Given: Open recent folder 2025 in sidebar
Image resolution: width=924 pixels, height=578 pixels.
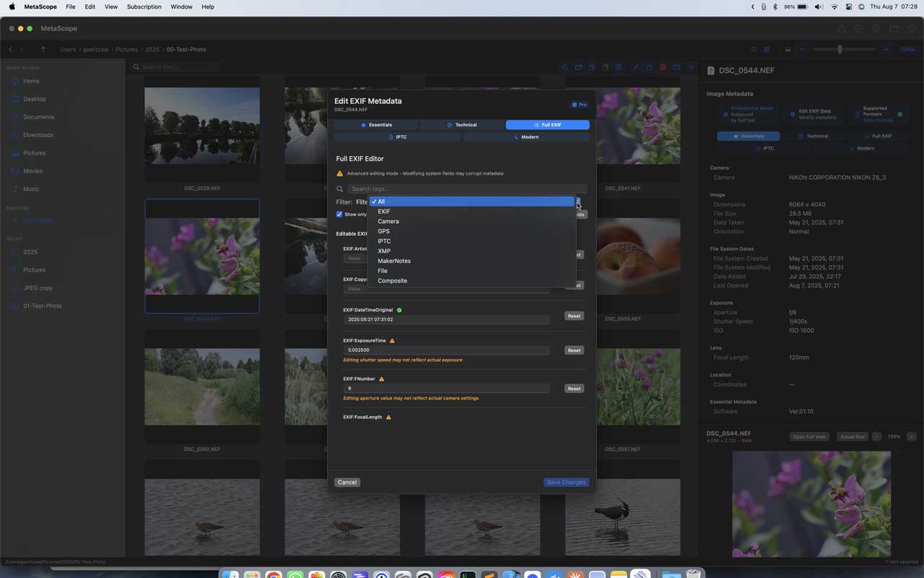Looking at the screenshot, I should coord(30,252).
